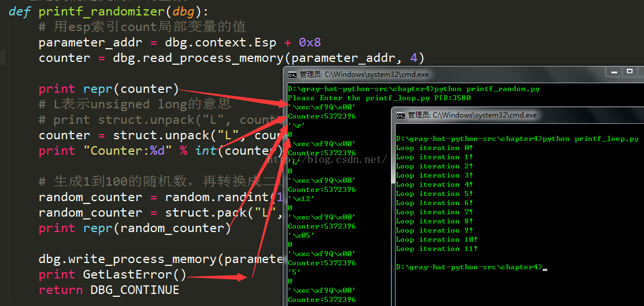This screenshot has width=644, height=306.
Task: Click the 'random_counter = random.randint' line
Action: [161, 197]
